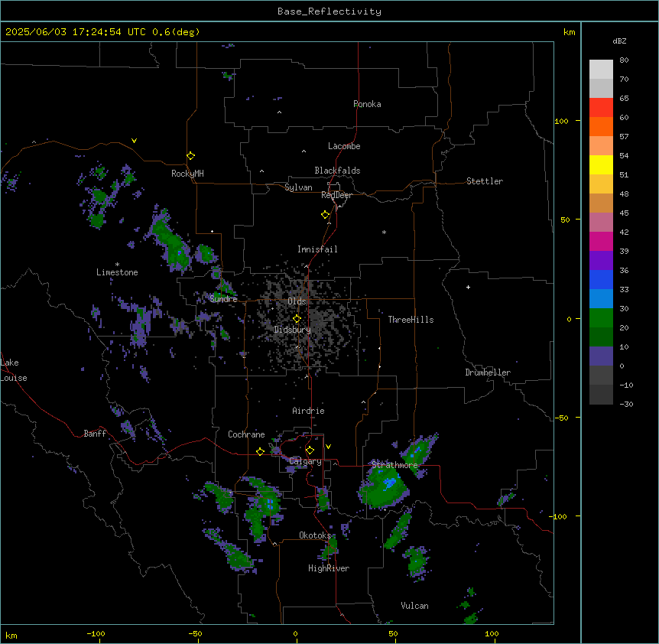
Task: Select the Limestone label
Action: tap(117, 272)
